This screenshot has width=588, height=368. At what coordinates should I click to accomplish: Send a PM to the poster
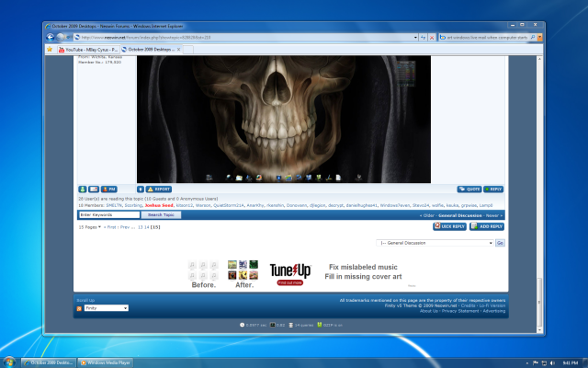(x=109, y=190)
